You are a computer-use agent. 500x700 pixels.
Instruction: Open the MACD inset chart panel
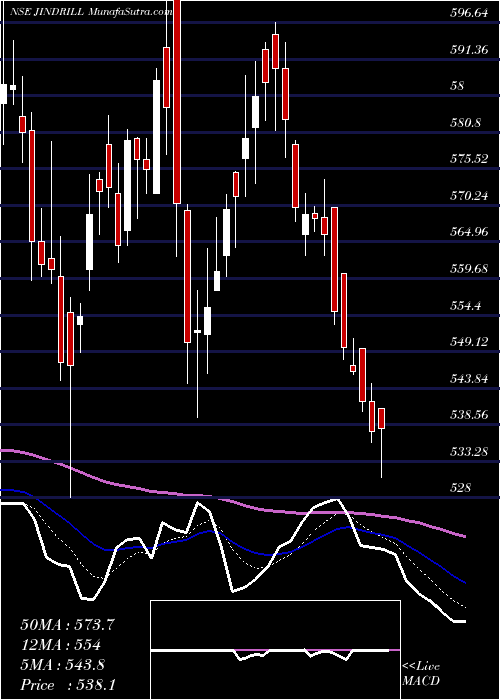[275, 650]
